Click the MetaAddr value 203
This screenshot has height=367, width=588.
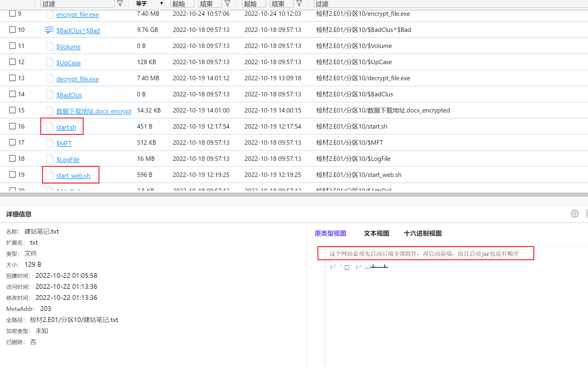46,309
